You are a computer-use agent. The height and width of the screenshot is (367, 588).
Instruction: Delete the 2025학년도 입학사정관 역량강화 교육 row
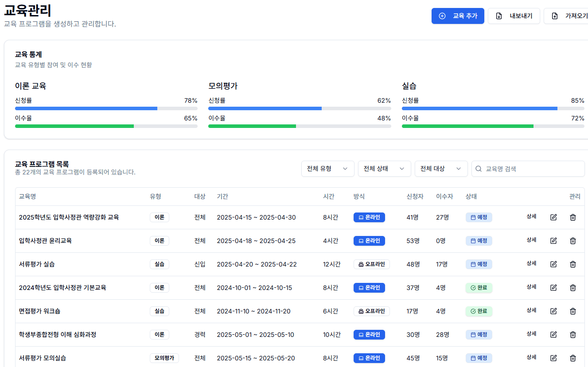point(573,217)
